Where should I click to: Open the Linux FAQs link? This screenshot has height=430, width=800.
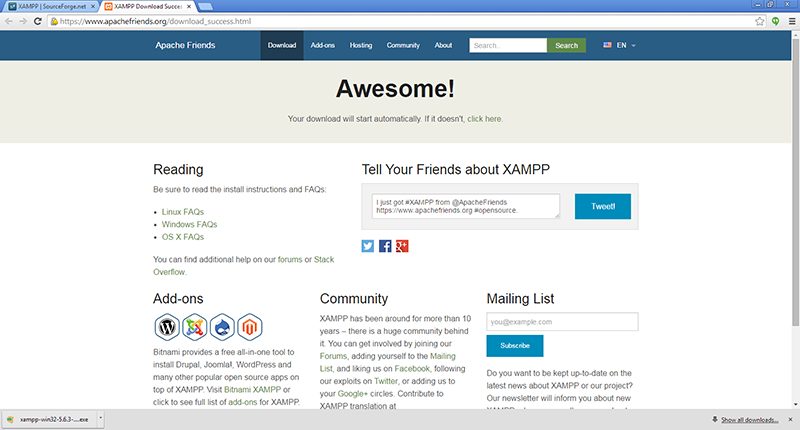coord(183,212)
